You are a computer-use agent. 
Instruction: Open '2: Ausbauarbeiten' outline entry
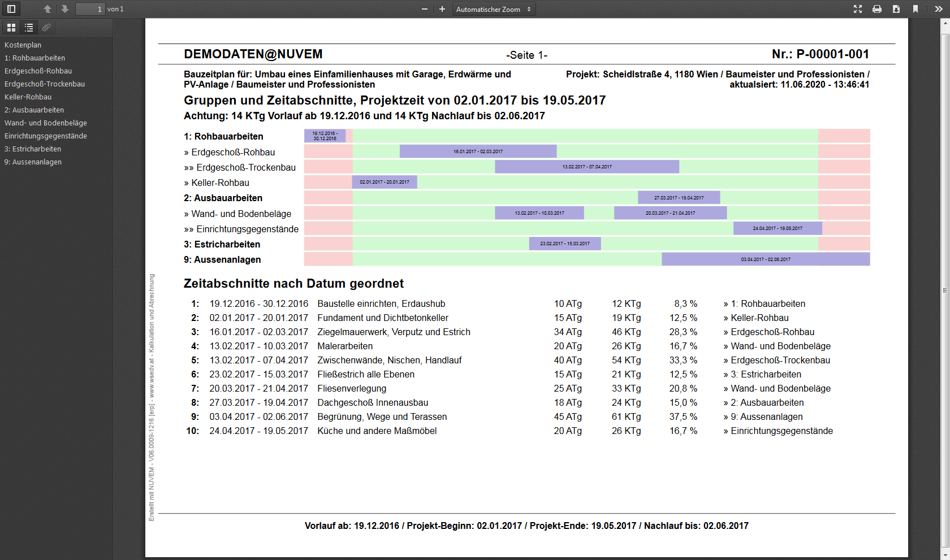pyautogui.click(x=34, y=110)
